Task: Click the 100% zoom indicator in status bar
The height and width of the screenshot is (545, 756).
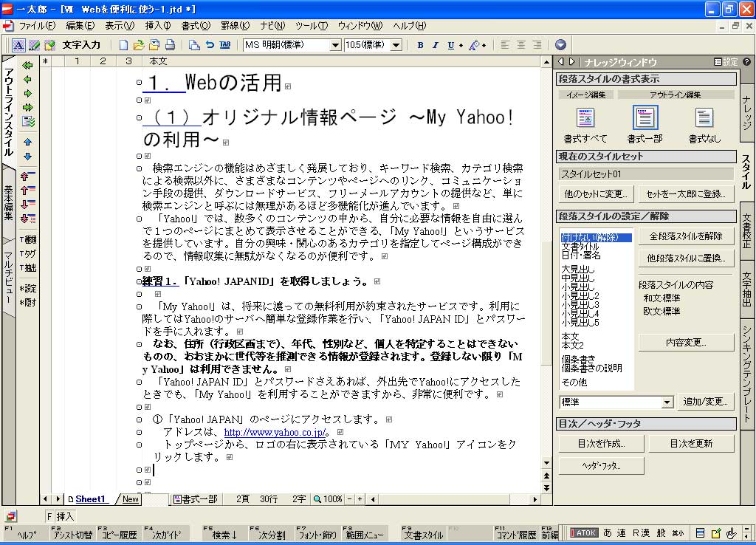Action: tap(328, 499)
